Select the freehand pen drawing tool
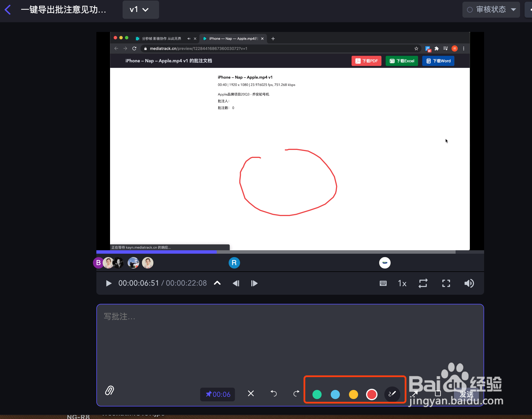 pos(392,394)
